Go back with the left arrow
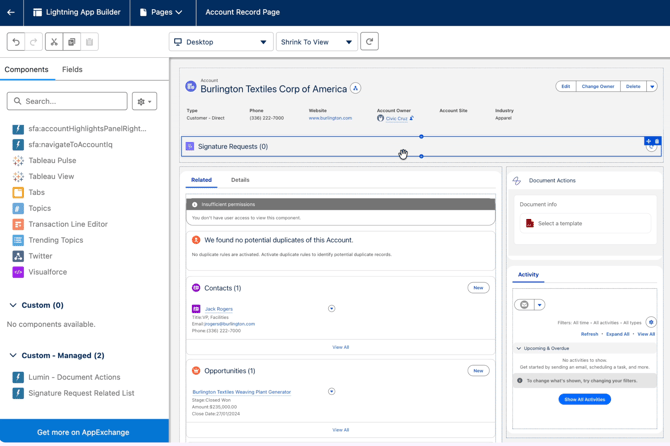670x446 pixels. tap(11, 12)
